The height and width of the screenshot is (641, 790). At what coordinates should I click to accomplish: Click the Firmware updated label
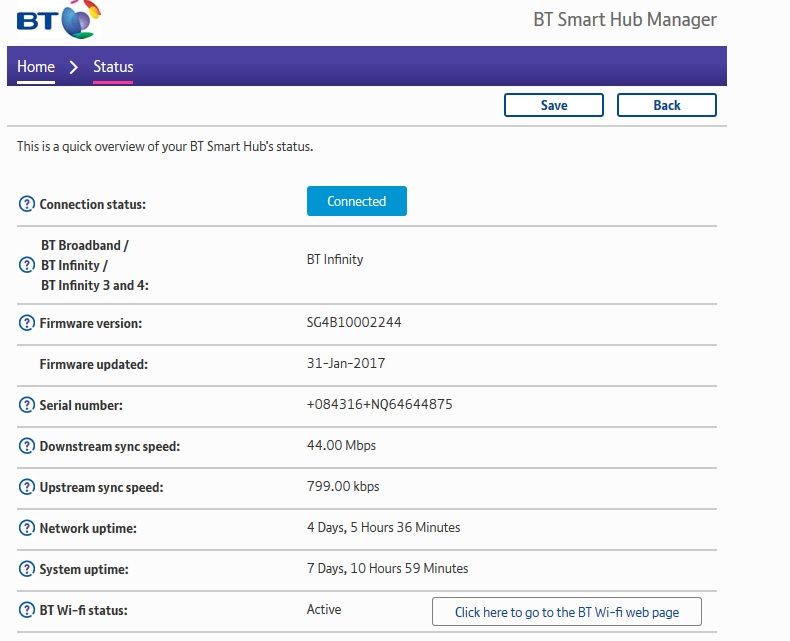pos(94,364)
